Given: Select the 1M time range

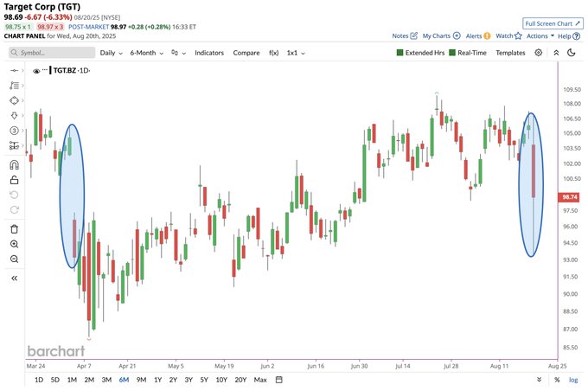Looking at the screenshot, I should click(x=72, y=380).
